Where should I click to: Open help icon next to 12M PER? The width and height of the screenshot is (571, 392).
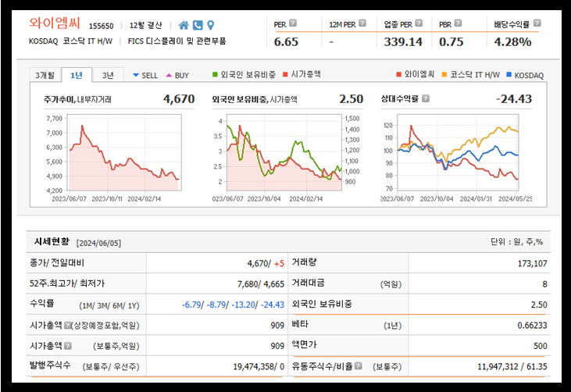[x=362, y=23]
